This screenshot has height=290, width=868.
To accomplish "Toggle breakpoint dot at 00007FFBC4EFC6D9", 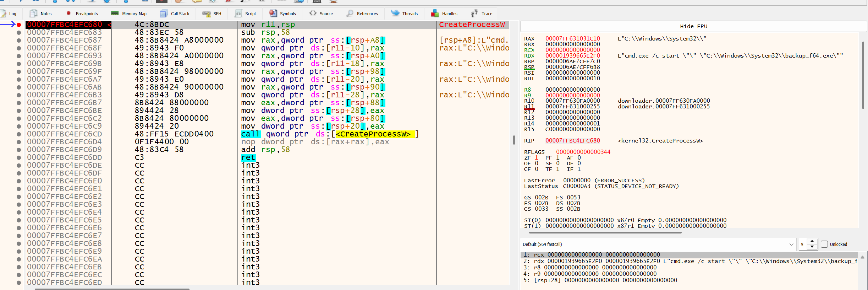I will (x=19, y=150).
